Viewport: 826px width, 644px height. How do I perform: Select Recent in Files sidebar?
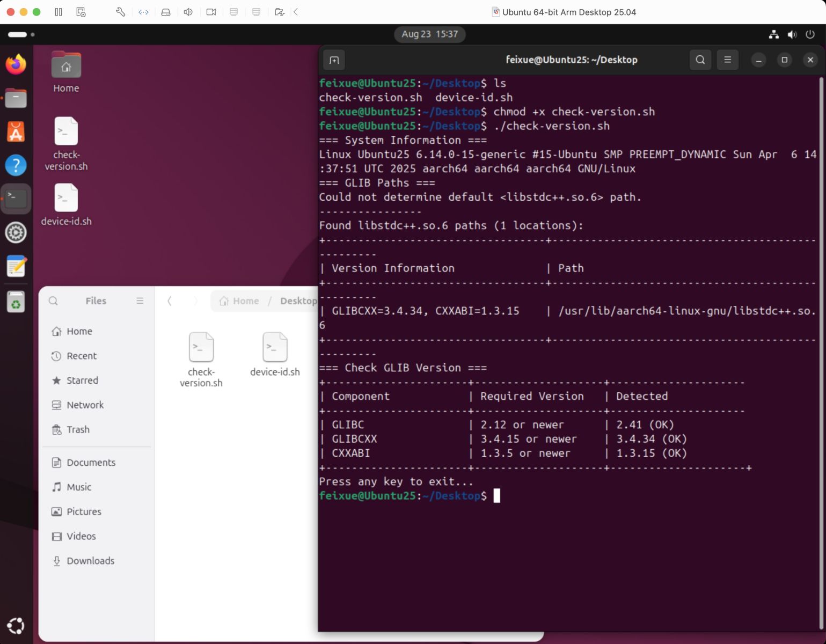pos(81,356)
